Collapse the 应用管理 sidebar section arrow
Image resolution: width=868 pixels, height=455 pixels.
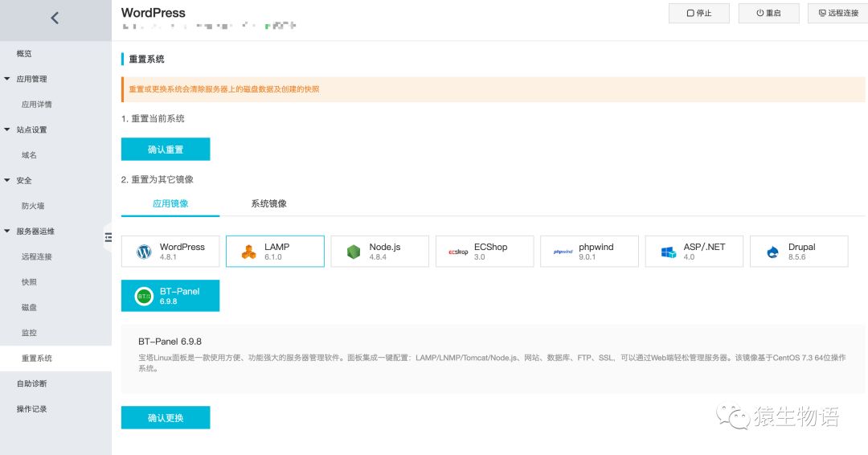click(7, 79)
